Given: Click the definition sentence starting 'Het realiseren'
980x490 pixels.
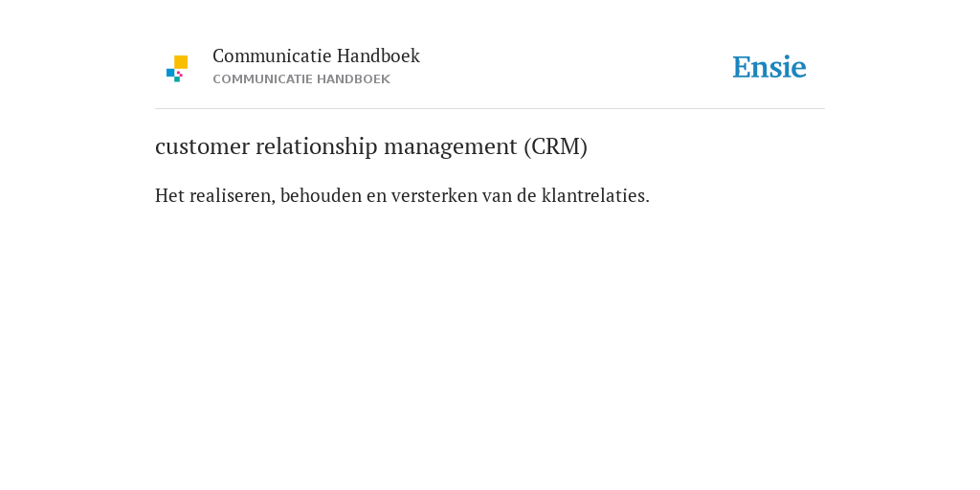Looking at the screenshot, I should (x=403, y=195).
